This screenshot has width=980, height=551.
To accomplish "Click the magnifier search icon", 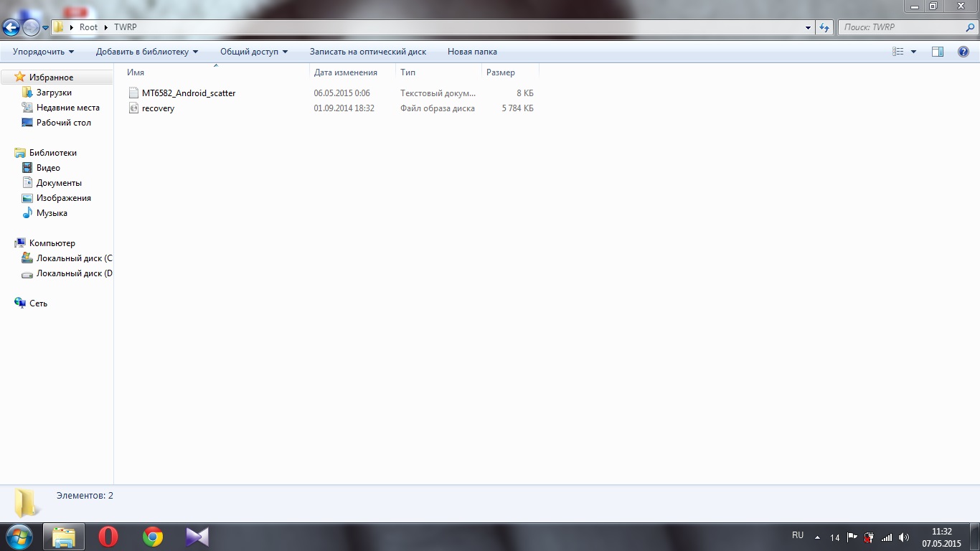I will pos(970,27).
